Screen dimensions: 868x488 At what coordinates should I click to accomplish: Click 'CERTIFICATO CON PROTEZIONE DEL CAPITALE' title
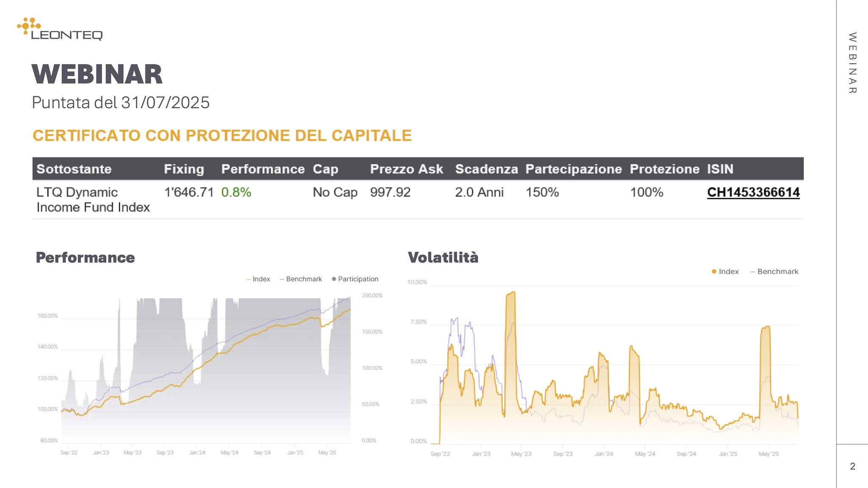pyautogui.click(x=222, y=136)
